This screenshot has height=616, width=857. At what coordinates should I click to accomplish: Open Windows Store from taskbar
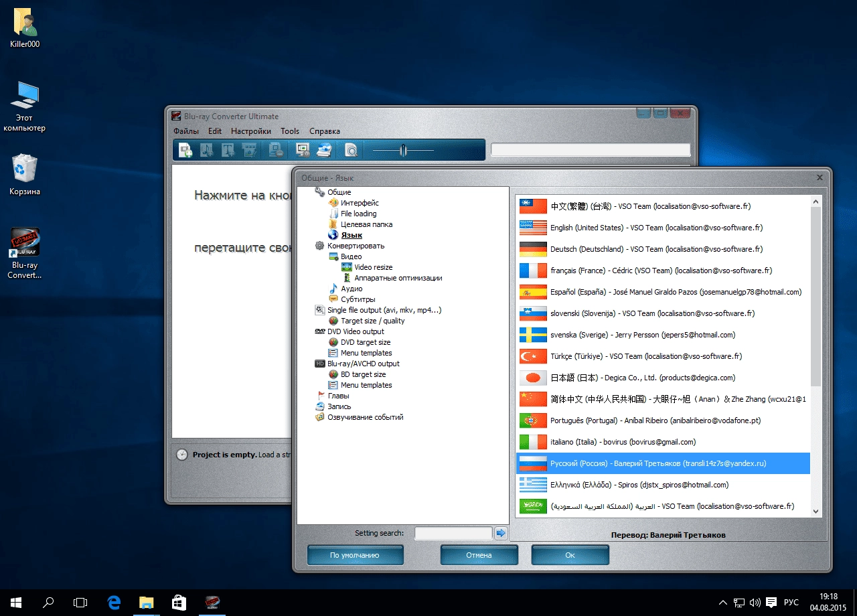click(x=179, y=603)
